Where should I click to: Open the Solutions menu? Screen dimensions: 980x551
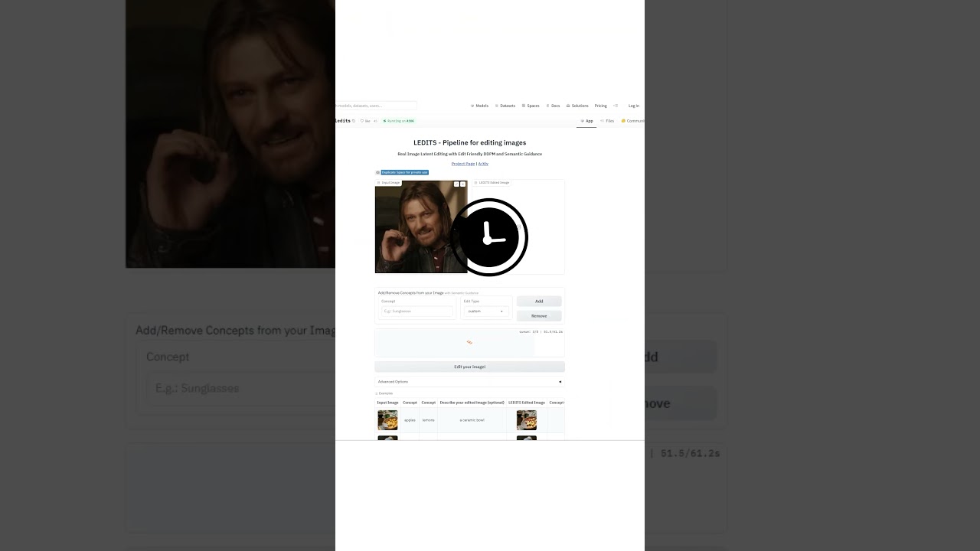point(577,106)
